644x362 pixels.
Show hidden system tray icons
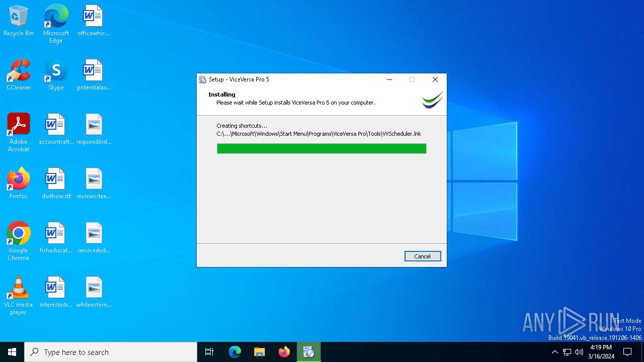[x=555, y=352]
